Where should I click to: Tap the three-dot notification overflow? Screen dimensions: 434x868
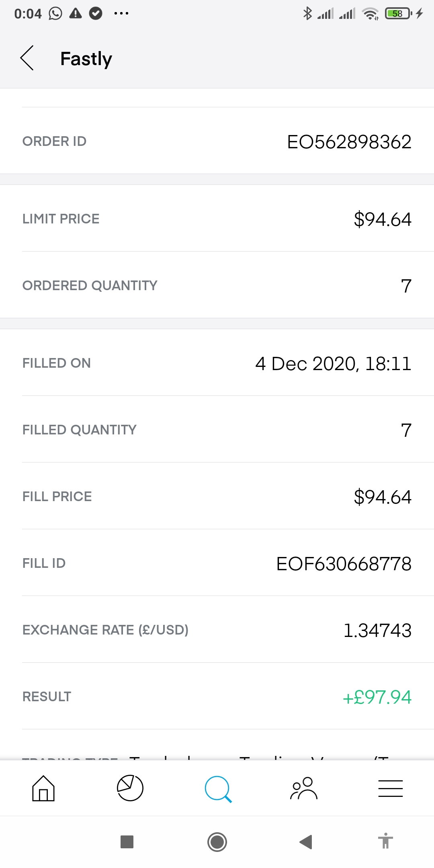click(121, 13)
